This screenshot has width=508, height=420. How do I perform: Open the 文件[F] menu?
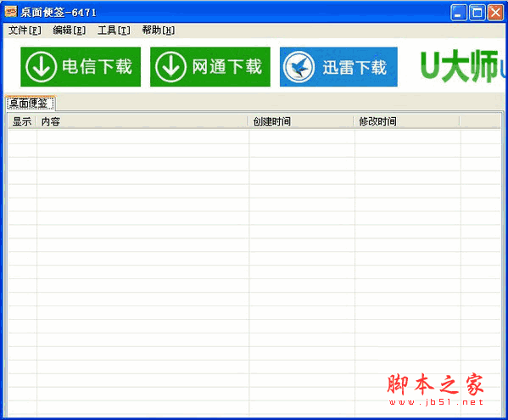pos(25,31)
